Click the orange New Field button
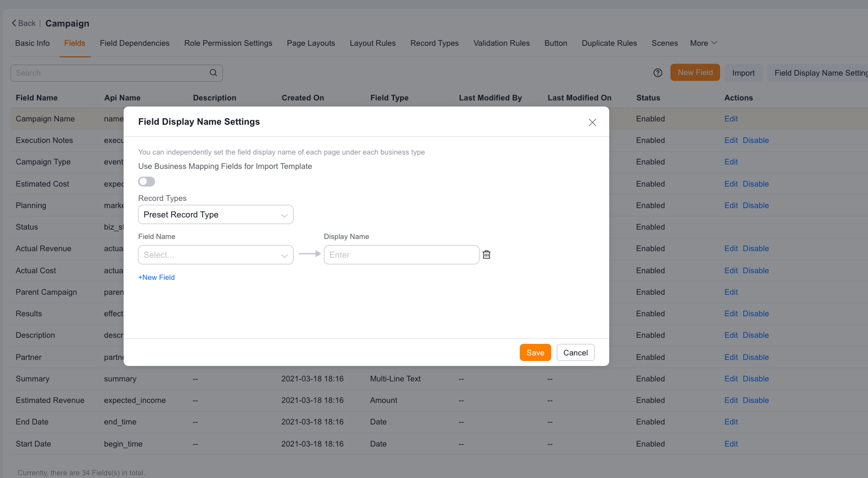868x478 pixels. tap(695, 72)
